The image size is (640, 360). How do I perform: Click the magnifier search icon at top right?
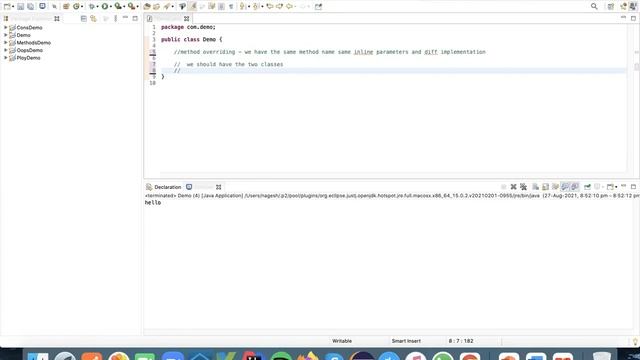click(594, 6)
